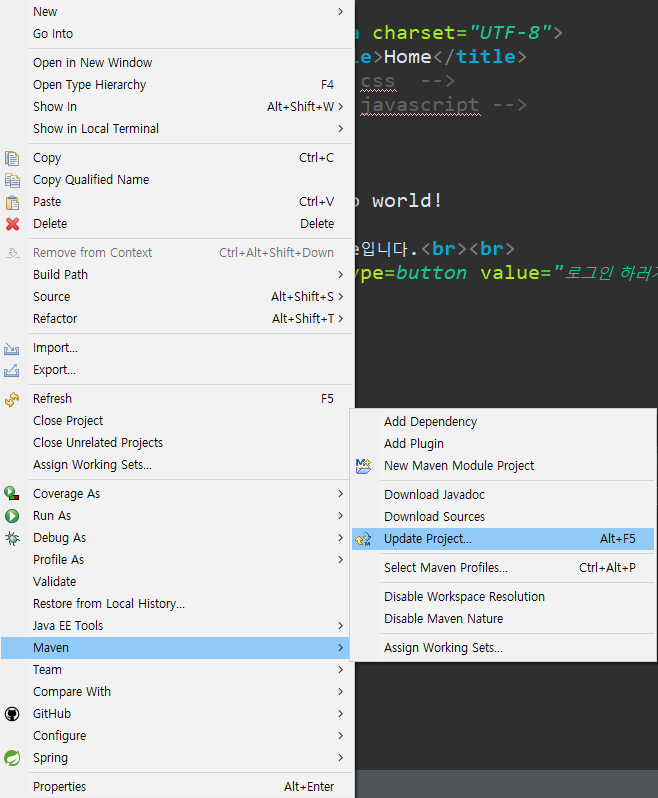Click the css comment text in editor
The height and width of the screenshot is (798, 658).
tap(378, 81)
